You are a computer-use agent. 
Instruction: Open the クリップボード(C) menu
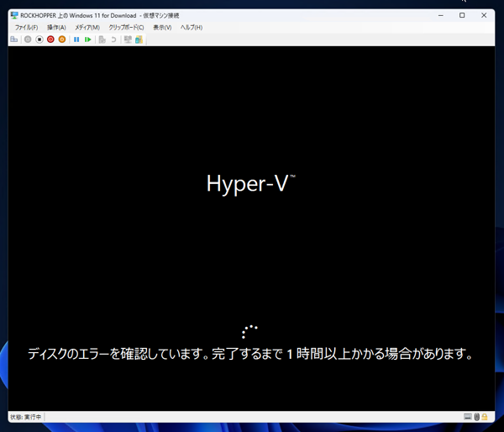(126, 28)
